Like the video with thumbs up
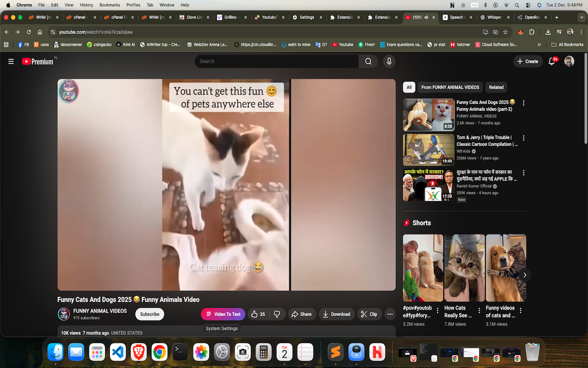Viewport: 588px width, 368px height. tap(258, 314)
